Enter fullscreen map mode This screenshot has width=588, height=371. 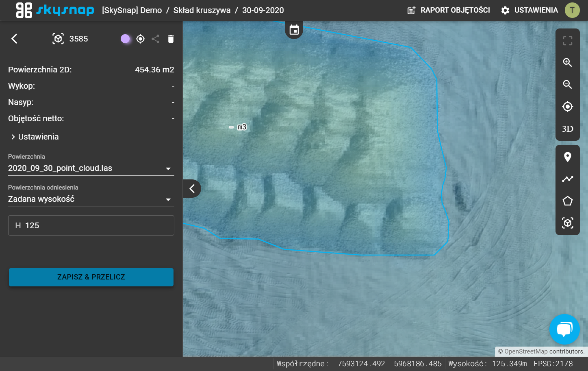(568, 40)
